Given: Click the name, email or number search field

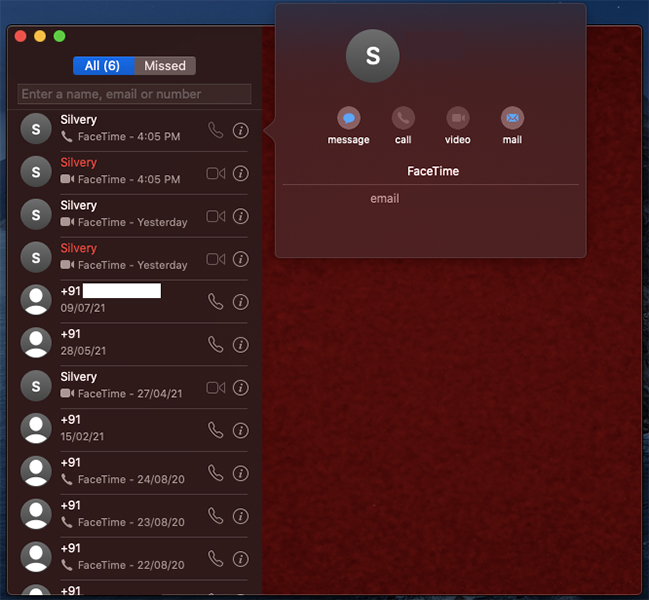Looking at the screenshot, I should click(135, 94).
